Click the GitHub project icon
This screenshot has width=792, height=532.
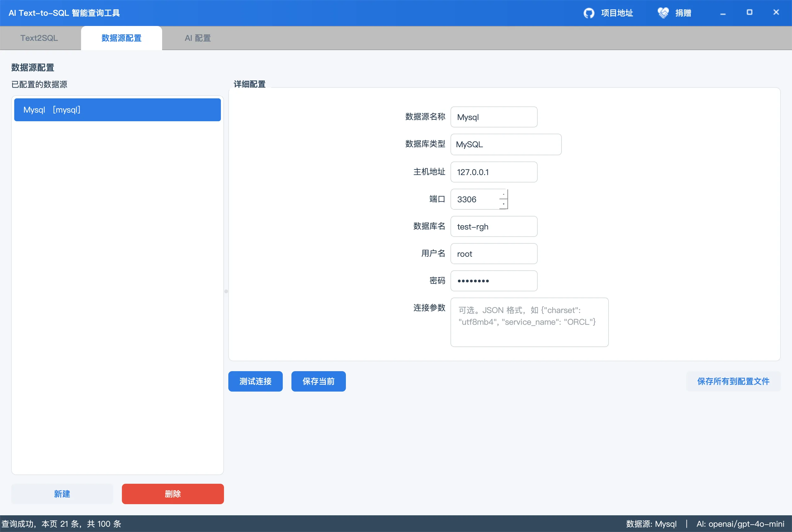[589, 13]
